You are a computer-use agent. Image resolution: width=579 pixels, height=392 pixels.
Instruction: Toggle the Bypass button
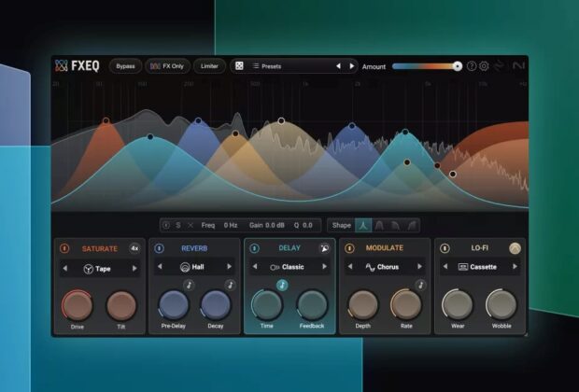[125, 66]
